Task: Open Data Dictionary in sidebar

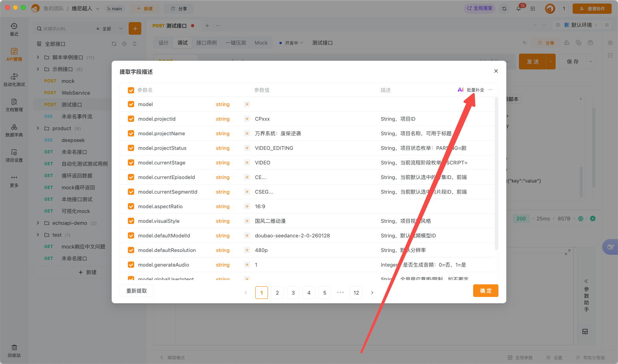Action: click(14, 130)
